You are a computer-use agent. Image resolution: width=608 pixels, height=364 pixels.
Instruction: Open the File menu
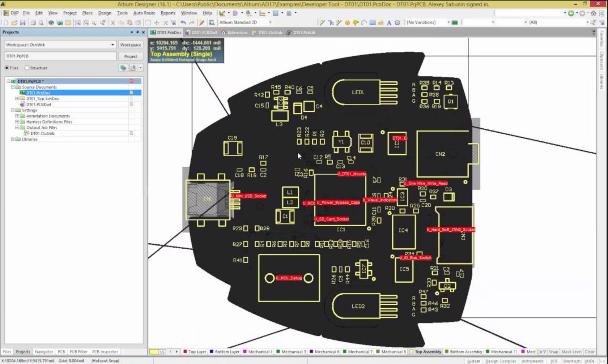tap(26, 13)
